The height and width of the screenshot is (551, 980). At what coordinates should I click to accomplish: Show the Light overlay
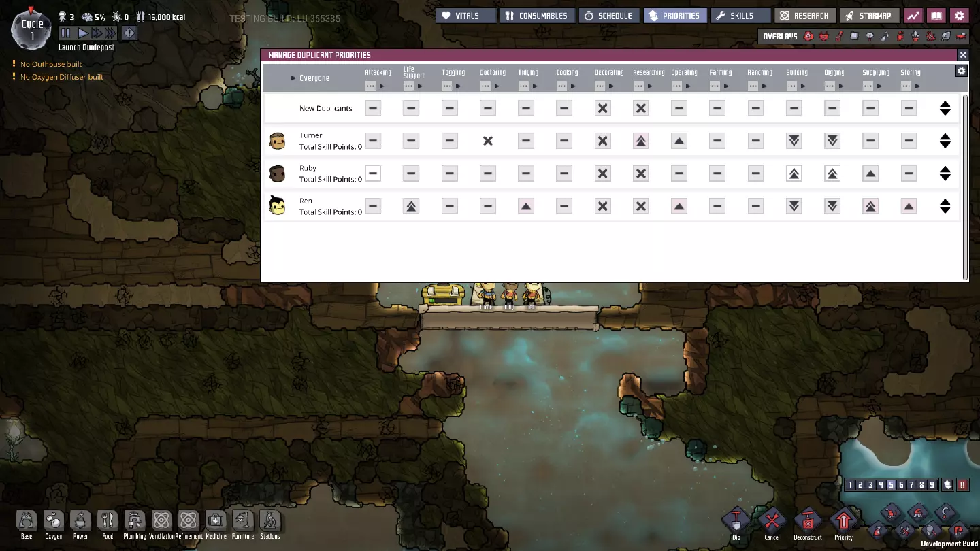point(870,36)
